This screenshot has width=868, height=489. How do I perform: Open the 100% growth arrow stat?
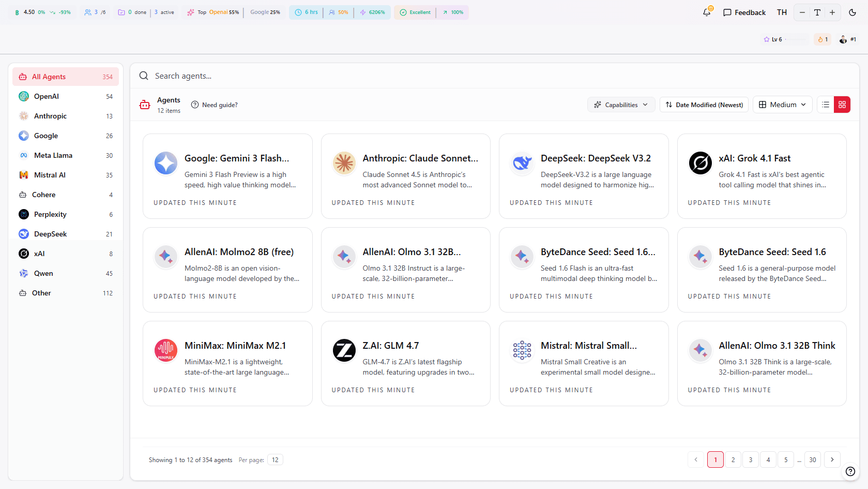point(453,12)
